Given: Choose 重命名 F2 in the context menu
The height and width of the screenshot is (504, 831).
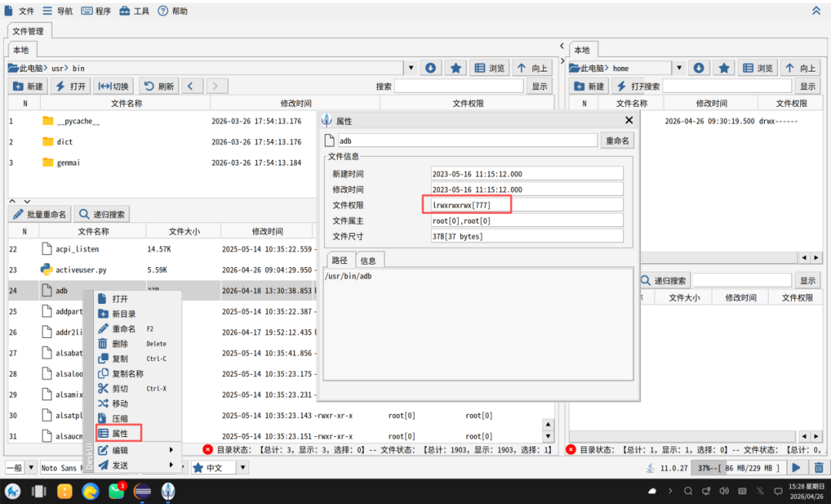Looking at the screenshot, I should coord(138,329).
